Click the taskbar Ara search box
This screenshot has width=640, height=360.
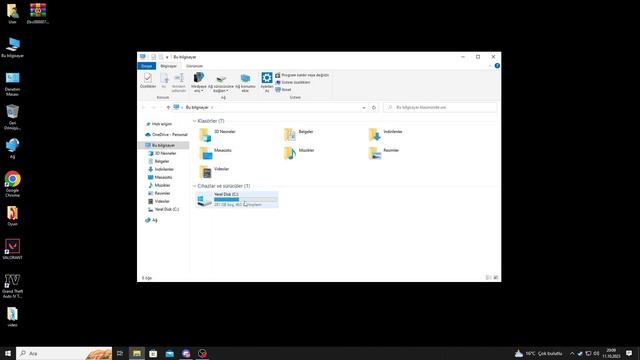pos(64,353)
